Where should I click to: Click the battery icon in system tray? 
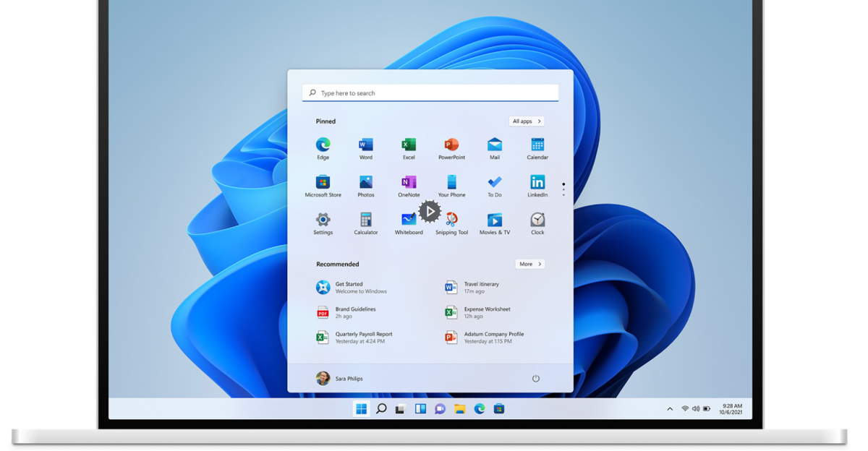707,409
